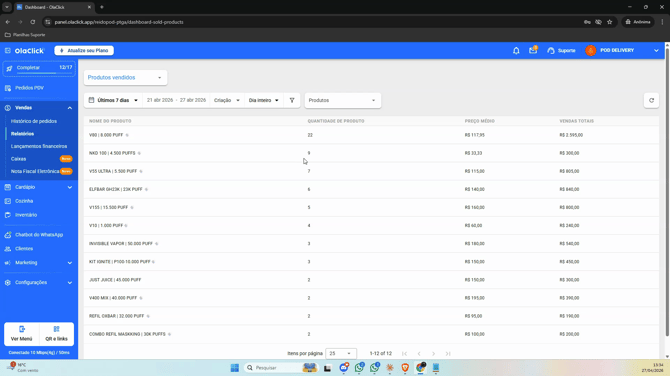The height and width of the screenshot is (376, 670).
Task: Open the Dia inteiro dropdown
Action: (263, 100)
